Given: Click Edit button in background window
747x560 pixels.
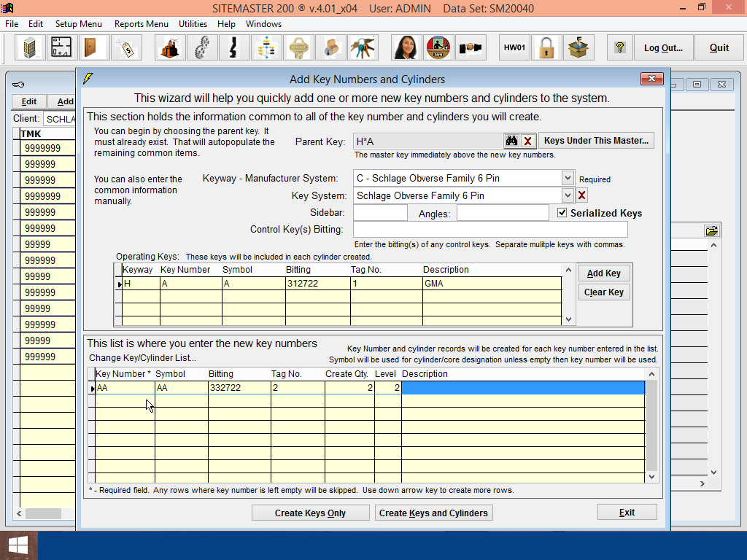Looking at the screenshot, I should (x=28, y=101).
